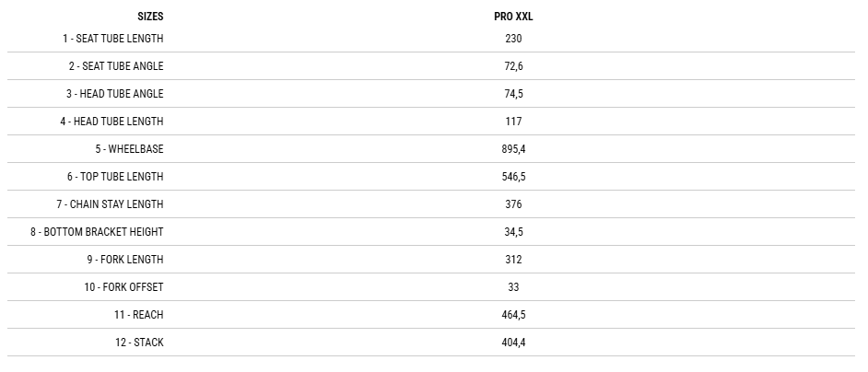Image resolution: width=868 pixels, height=372 pixels.
Task: Select the Head Tube Length label
Action: coord(111,122)
